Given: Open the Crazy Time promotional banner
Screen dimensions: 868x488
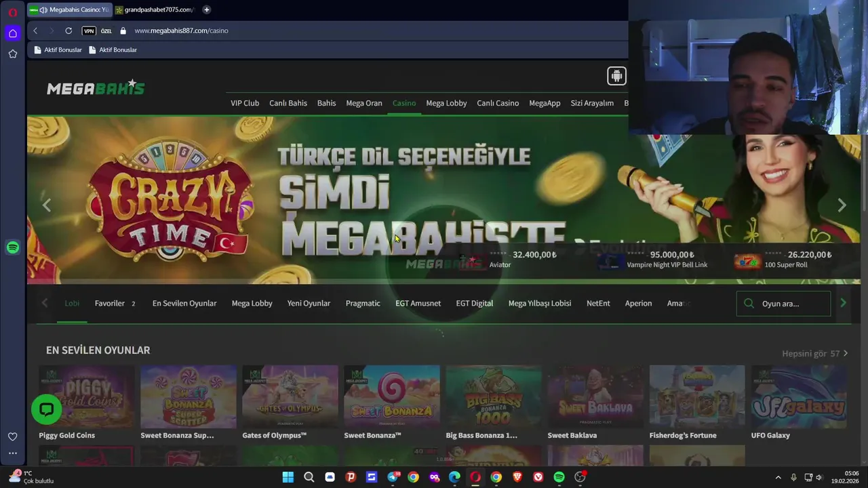Looking at the screenshot, I should (x=443, y=200).
